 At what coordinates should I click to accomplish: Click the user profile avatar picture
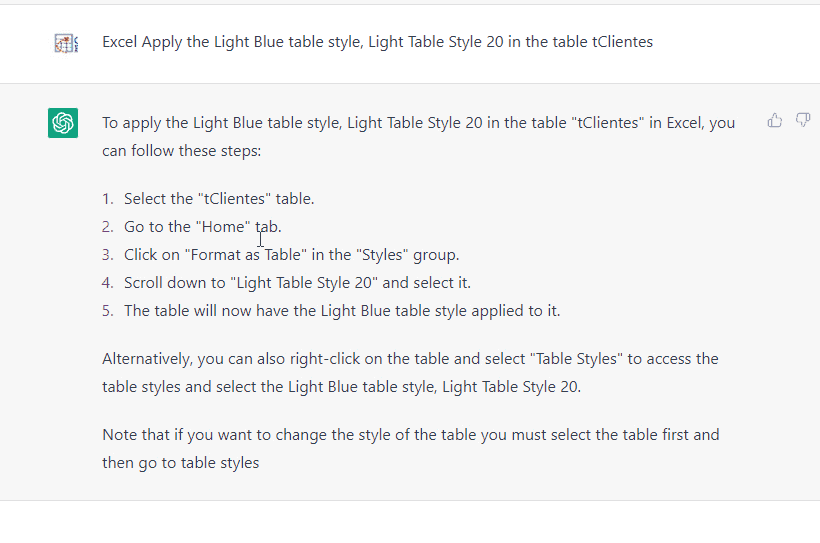coord(66,43)
